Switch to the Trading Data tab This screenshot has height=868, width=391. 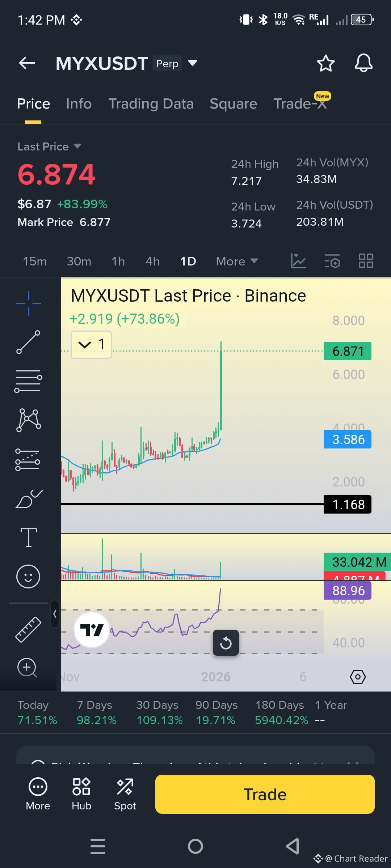(x=151, y=104)
